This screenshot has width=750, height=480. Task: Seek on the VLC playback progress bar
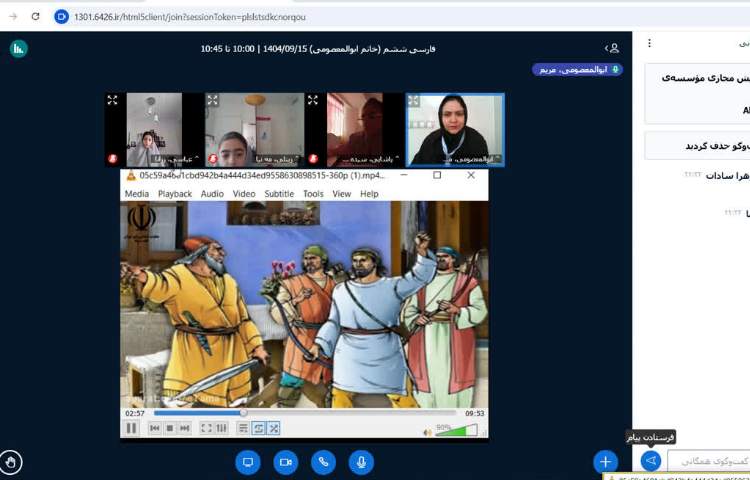(x=300, y=412)
